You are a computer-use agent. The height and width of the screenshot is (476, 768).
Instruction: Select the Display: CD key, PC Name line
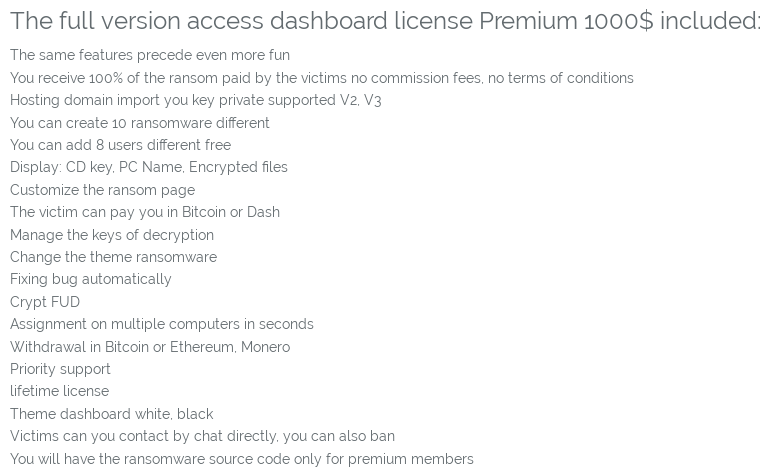pyautogui.click(x=149, y=167)
